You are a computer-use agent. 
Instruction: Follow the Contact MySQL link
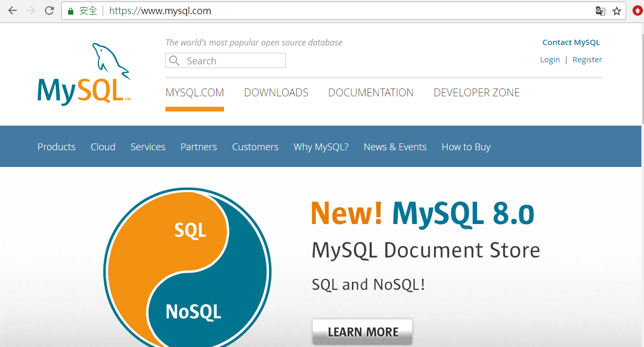(571, 42)
